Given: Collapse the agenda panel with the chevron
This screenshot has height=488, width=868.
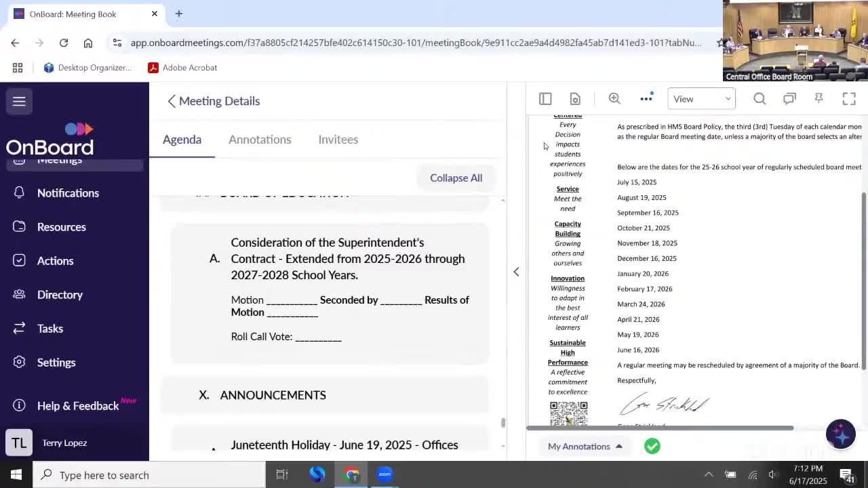Looking at the screenshot, I should tap(516, 272).
